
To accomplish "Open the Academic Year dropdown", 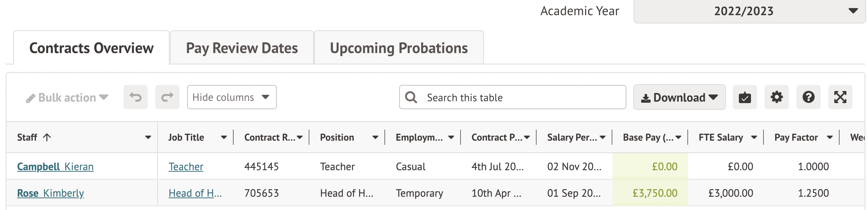I will point(749,11).
